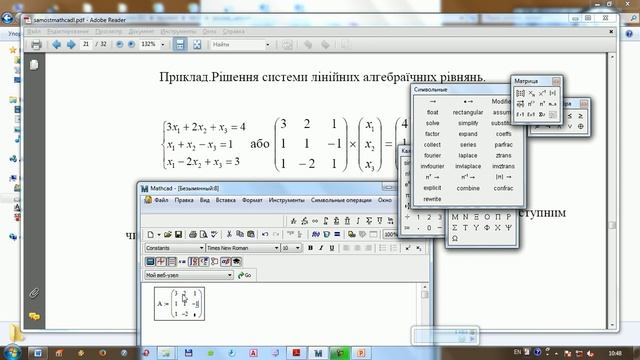The image size is (640, 360).
Task: Open Mathcad print preview
Action: tap(203, 234)
